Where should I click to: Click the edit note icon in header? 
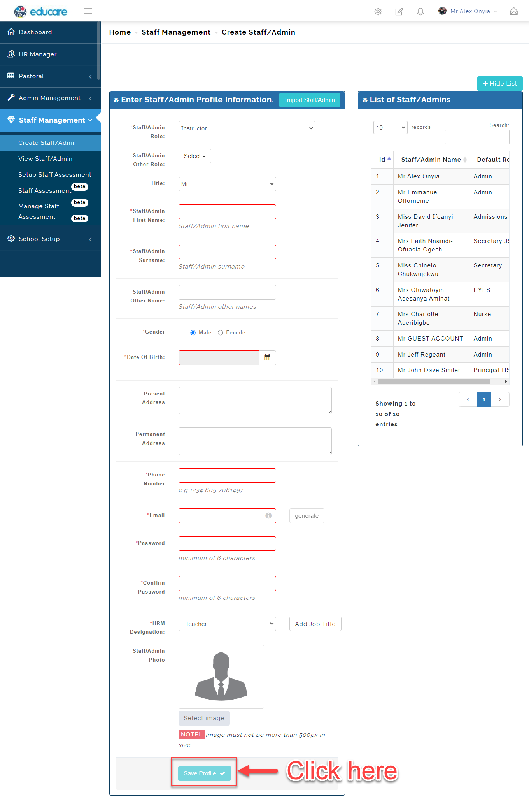[x=399, y=11]
